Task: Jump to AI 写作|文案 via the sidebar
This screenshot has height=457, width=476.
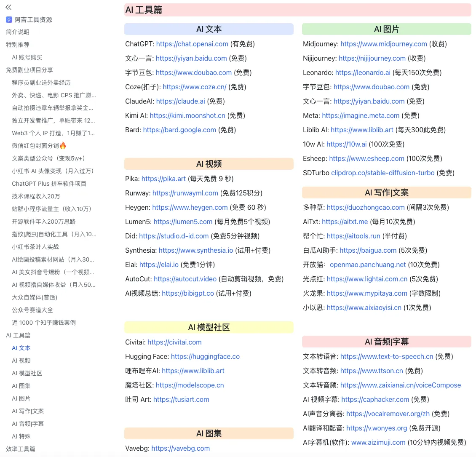Action: click(28, 411)
